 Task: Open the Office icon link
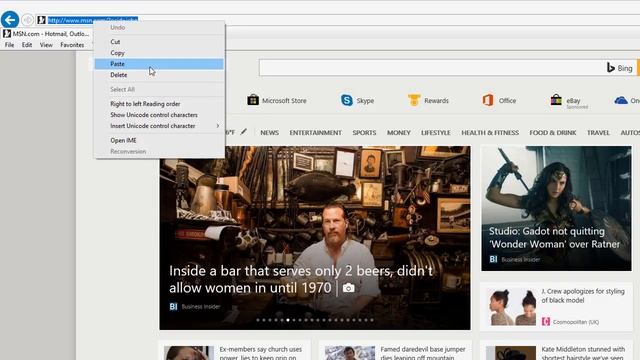click(x=488, y=100)
